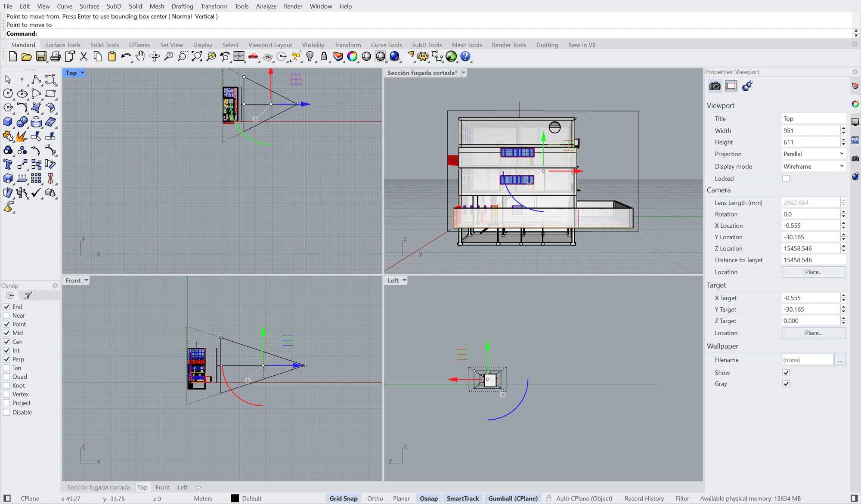Open the Render menu
The height and width of the screenshot is (504, 861).
[293, 6]
